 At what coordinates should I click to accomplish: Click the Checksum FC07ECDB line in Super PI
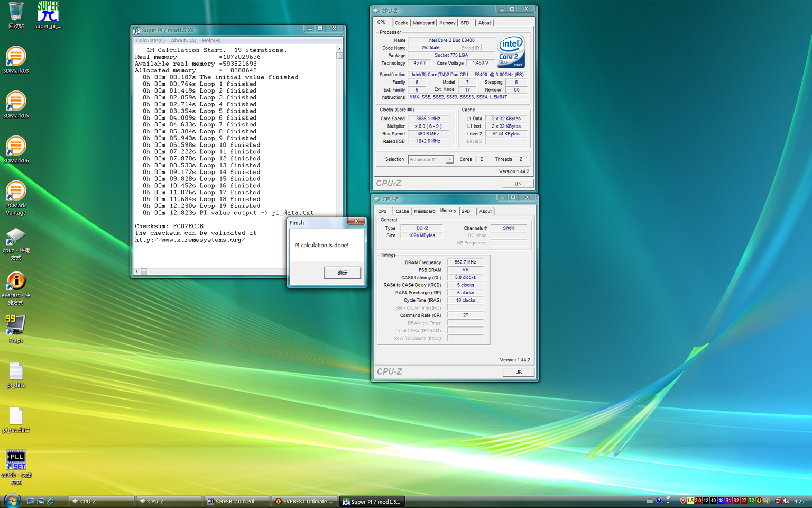169,226
